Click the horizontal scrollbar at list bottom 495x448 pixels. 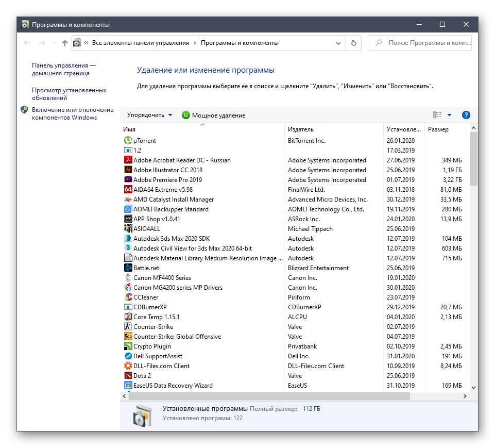[269, 396]
